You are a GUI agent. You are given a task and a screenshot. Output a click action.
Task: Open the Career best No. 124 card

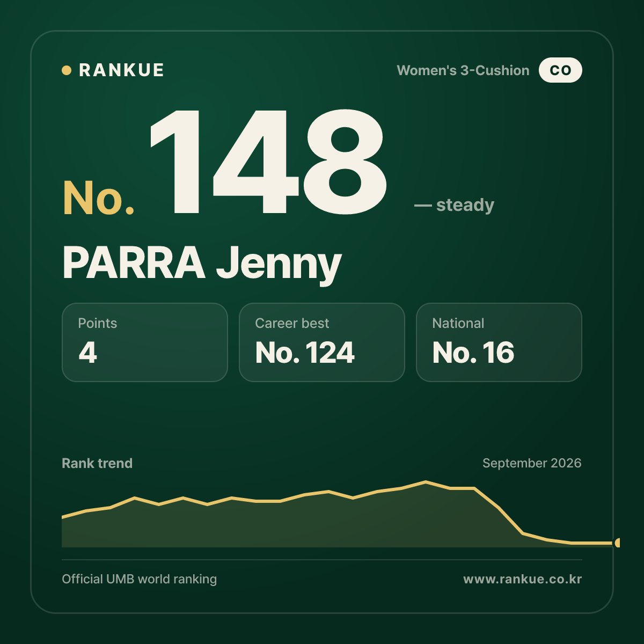(x=322, y=342)
